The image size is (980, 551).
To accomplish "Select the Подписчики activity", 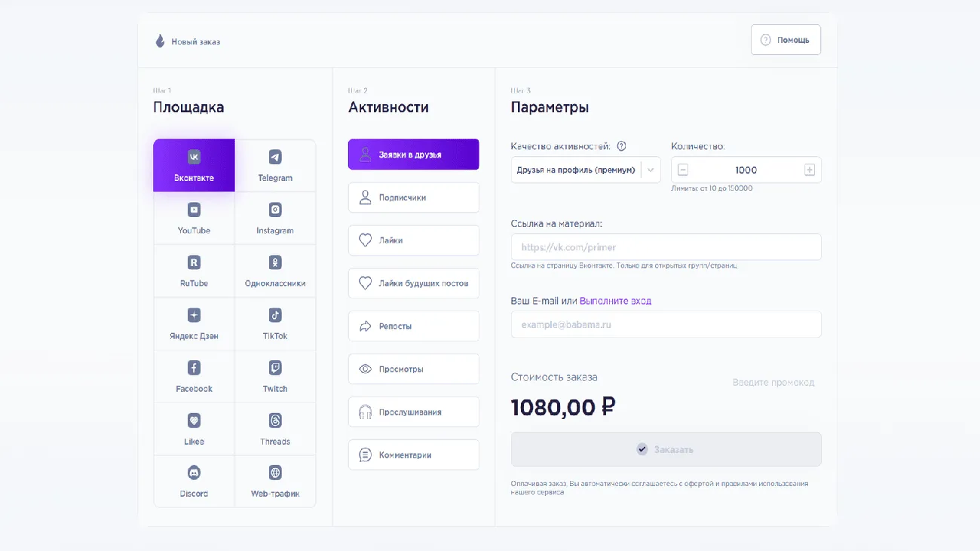I will pyautogui.click(x=413, y=197).
